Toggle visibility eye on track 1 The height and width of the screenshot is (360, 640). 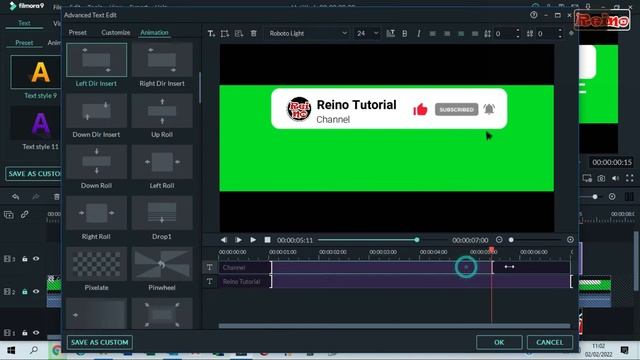[36, 333]
